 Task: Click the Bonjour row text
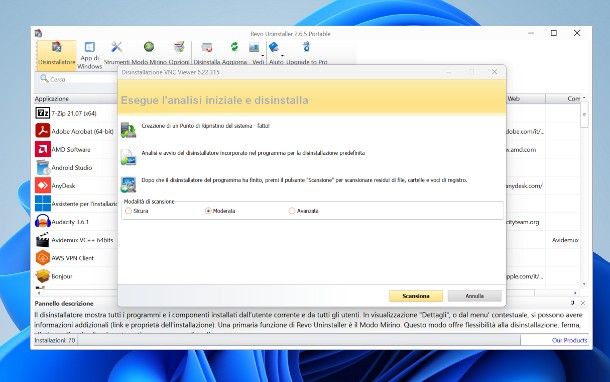click(x=62, y=276)
